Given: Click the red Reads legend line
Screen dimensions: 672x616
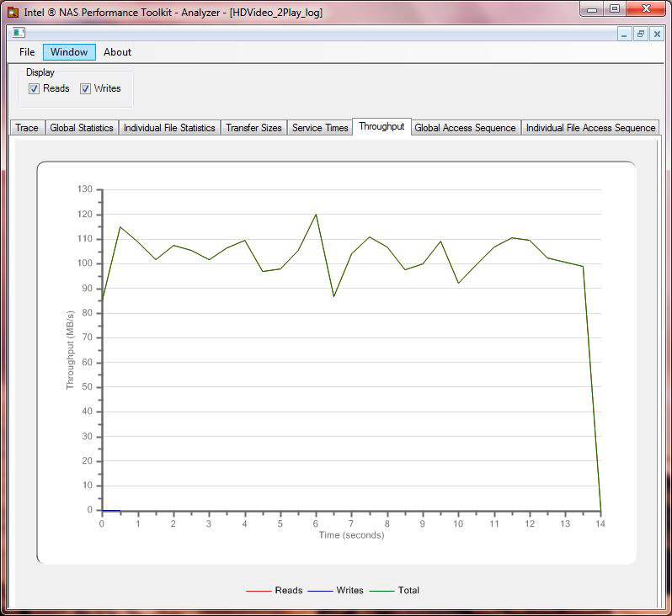Looking at the screenshot, I should point(259,591).
